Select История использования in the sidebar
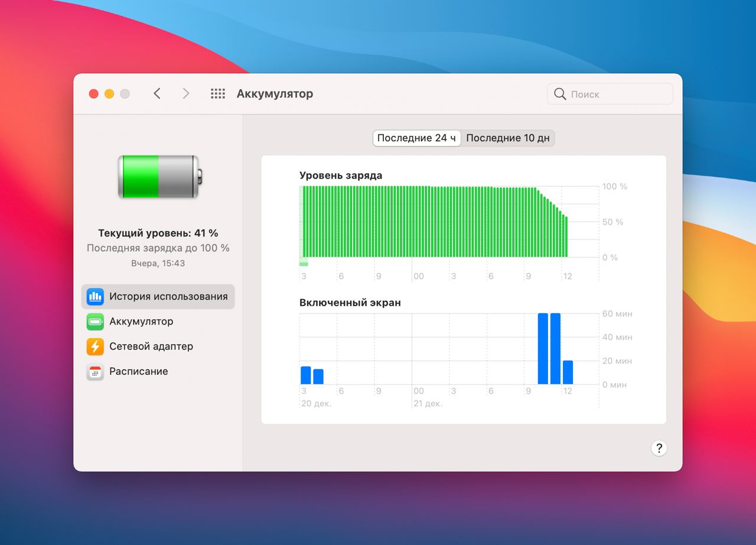 (x=158, y=297)
